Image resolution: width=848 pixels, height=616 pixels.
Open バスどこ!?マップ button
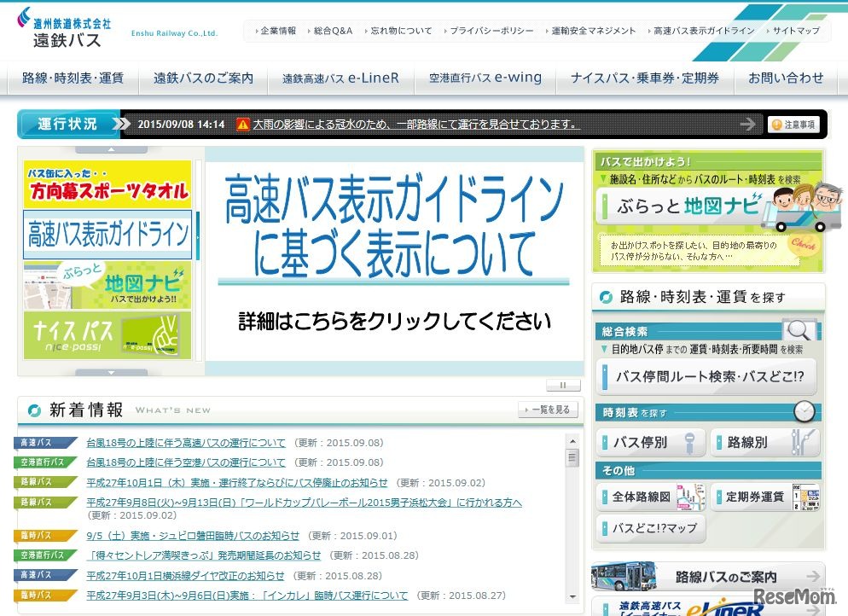(651, 528)
